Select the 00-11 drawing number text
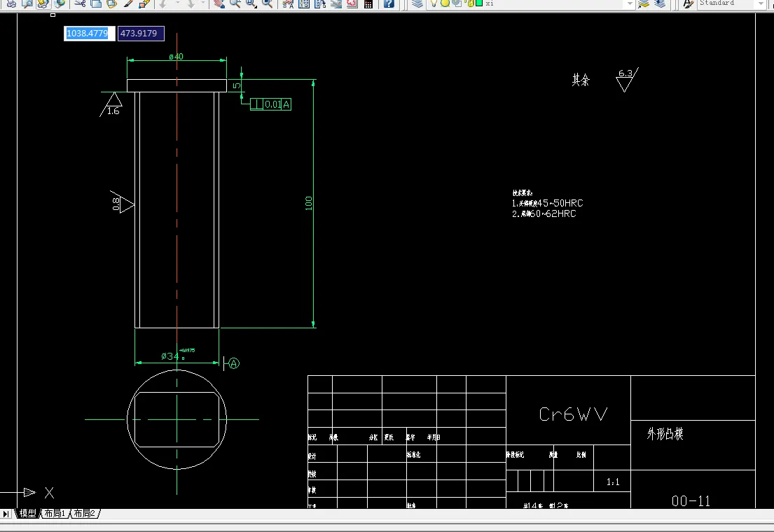This screenshot has width=774, height=532. tap(691, 501)
